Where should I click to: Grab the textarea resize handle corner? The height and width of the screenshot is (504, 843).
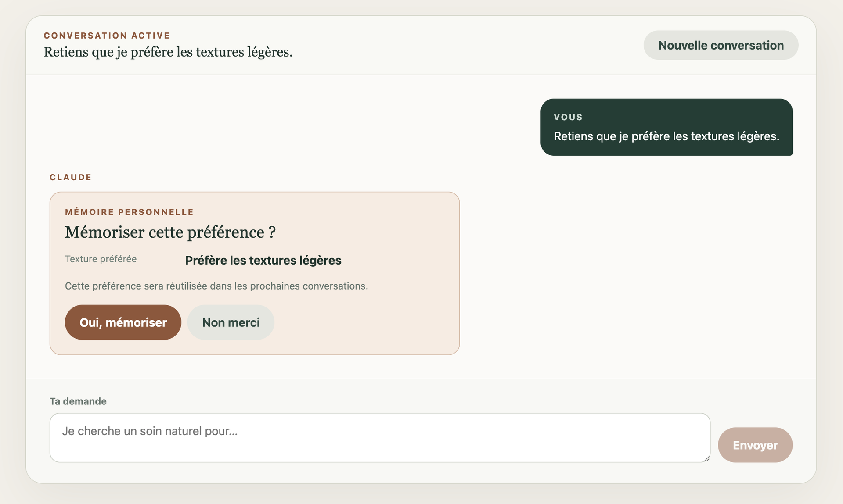coord(706,458)
